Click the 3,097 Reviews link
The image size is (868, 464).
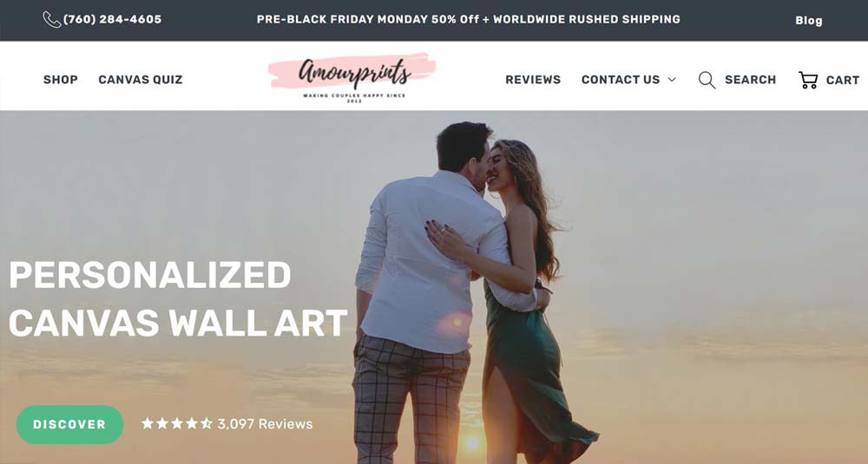coord(265,423)
